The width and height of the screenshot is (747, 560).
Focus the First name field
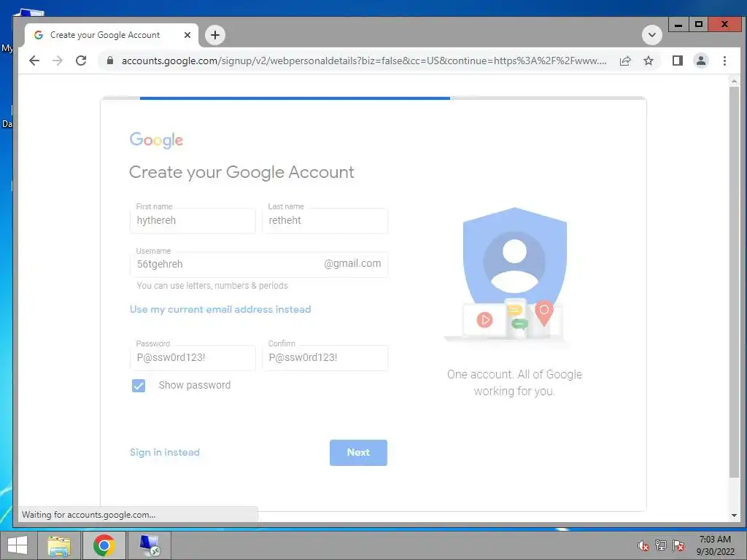click(193, 220)
